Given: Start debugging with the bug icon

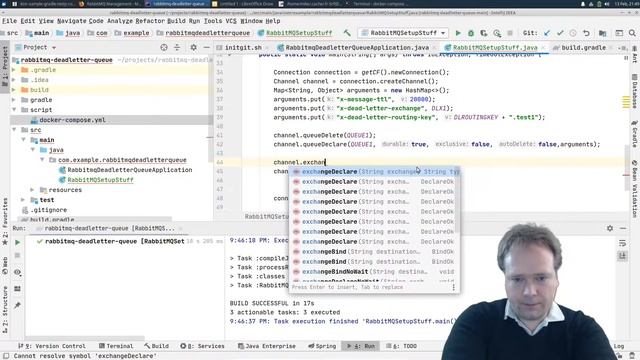Looking at the screenshot, I should point(471,33).
